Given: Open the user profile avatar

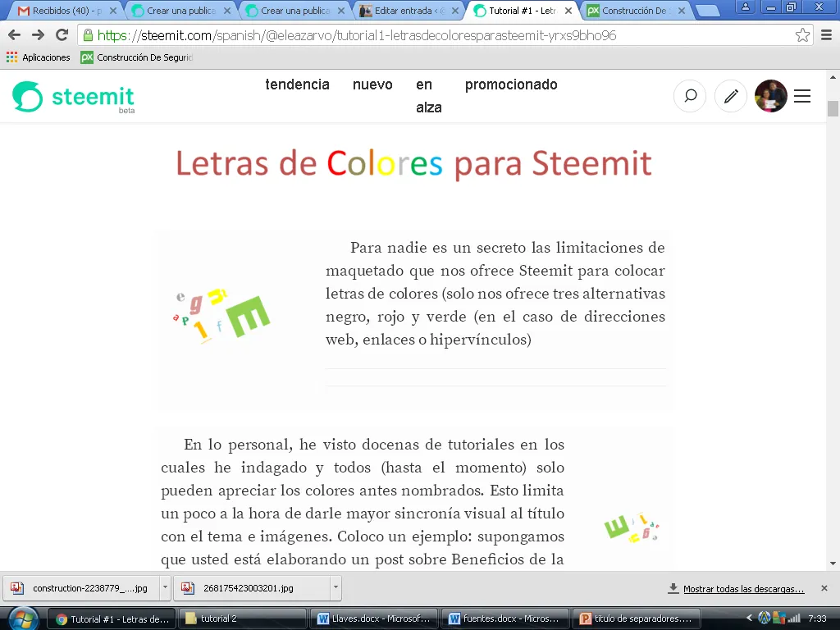Looking at the screenshot, I should click(x=770, y=96).
